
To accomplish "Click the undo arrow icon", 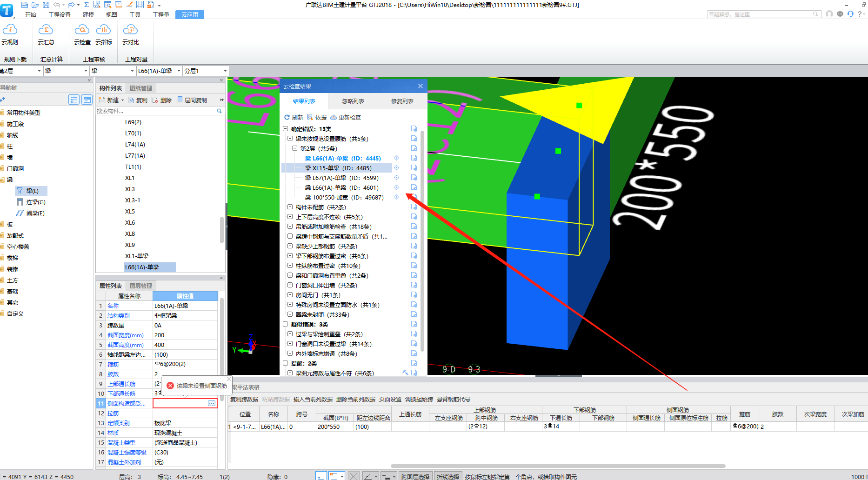I will (56, 5).
